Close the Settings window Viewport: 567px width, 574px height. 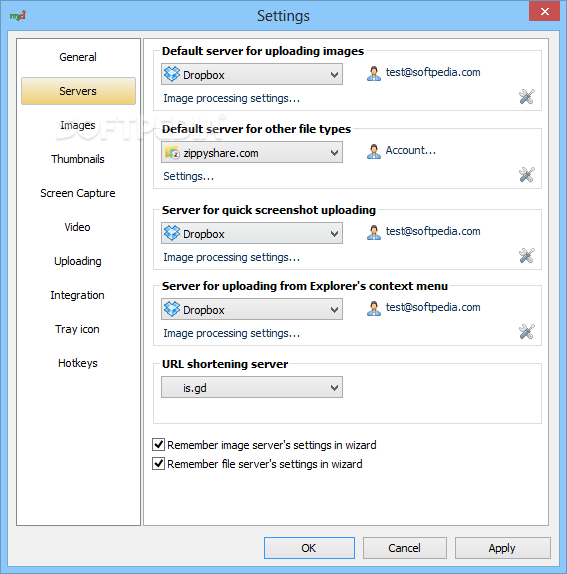[x=544, y=11]
